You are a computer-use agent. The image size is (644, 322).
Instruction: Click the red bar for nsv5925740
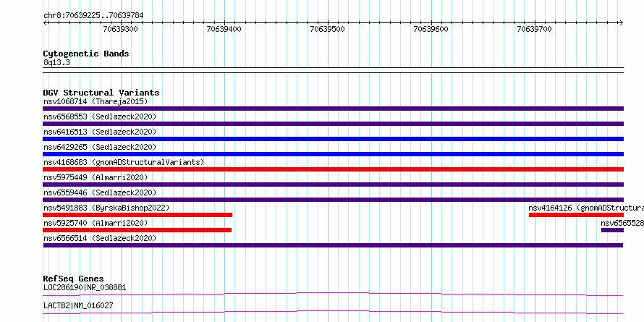point(137,230)
